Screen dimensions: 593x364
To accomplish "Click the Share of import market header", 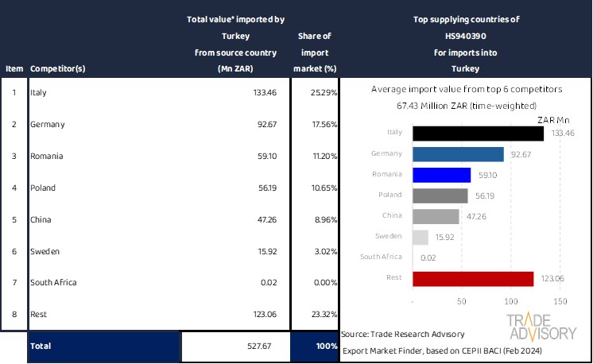I will (x=314, y=52).
